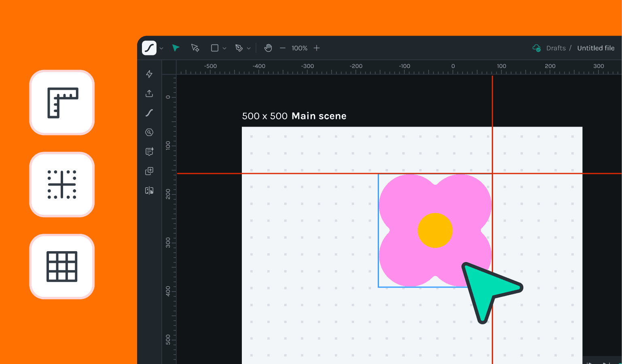
Task: Zoom in with the plus button
Action: point(317,48)
